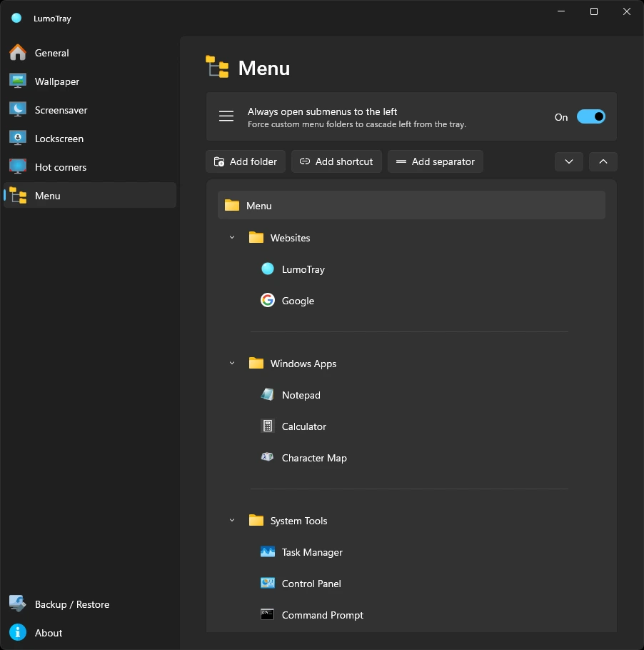The image size is (644, 650).
Task: Click the hamburger lines icon beside submenu setting
Action: click(226, 116)
